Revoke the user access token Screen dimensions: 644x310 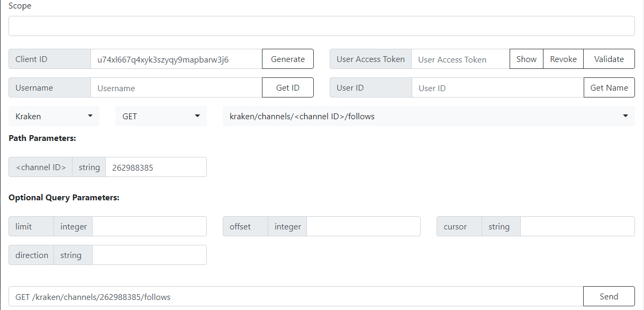click(x=563, y=59)
